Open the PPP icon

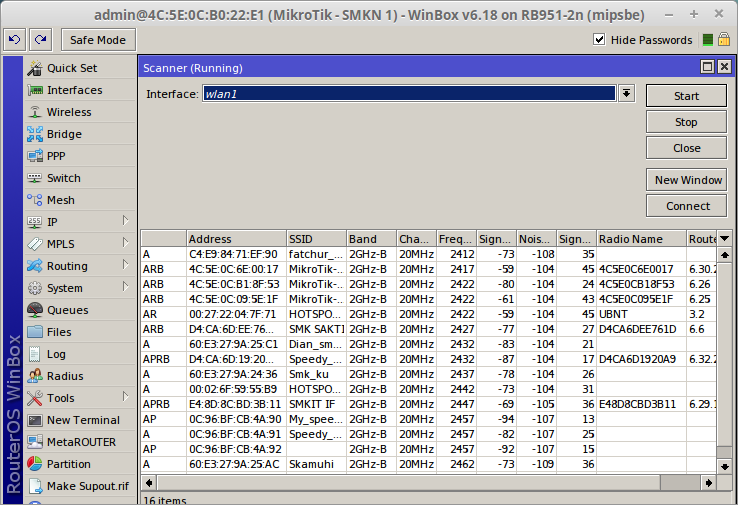[35, 156]
